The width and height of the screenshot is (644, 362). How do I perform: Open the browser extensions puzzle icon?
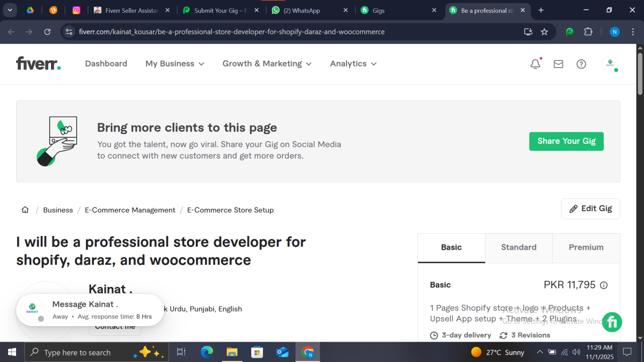(x=588, y=32)
